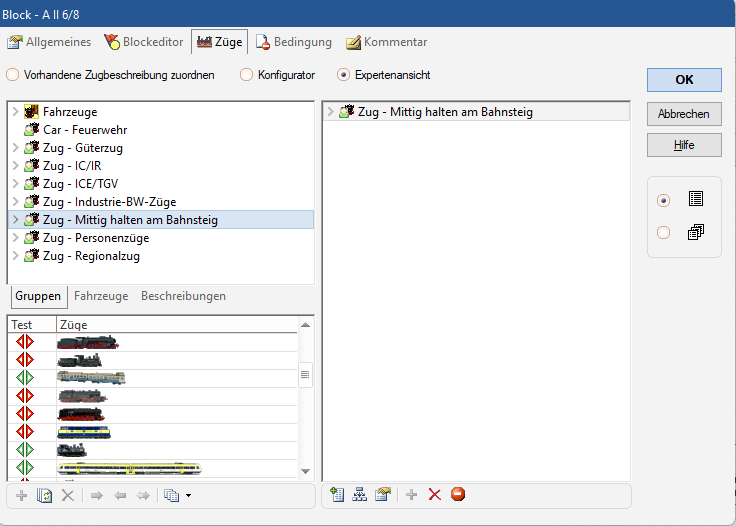This screenshot has width=736, height=526.
Task: Expand the 'Zug - Güterzug' tree node
Action: [15, 148]
